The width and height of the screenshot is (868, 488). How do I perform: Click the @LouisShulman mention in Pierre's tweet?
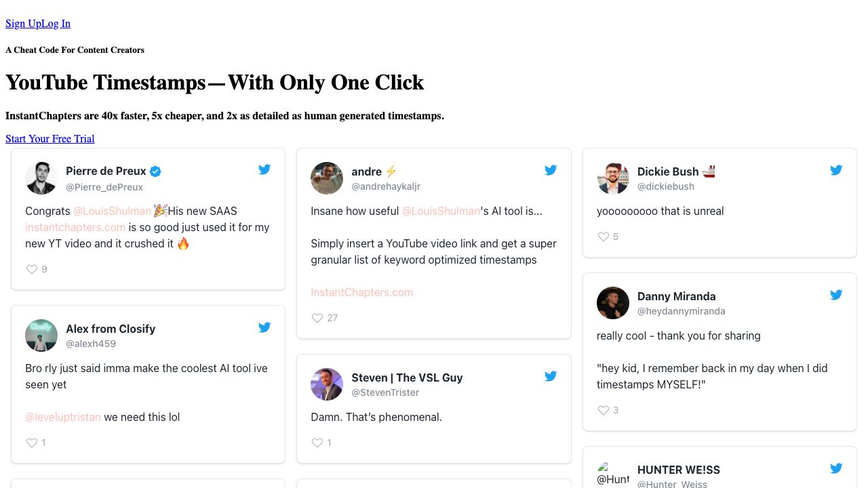click(112, 211)
